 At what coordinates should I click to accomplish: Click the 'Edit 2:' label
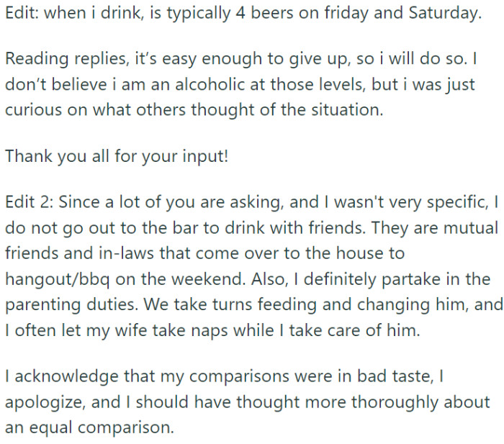tap(30, 202)
